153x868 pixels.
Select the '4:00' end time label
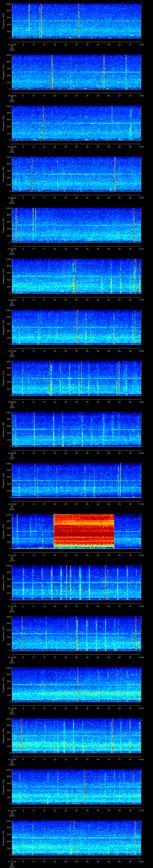tap(141, 147)
